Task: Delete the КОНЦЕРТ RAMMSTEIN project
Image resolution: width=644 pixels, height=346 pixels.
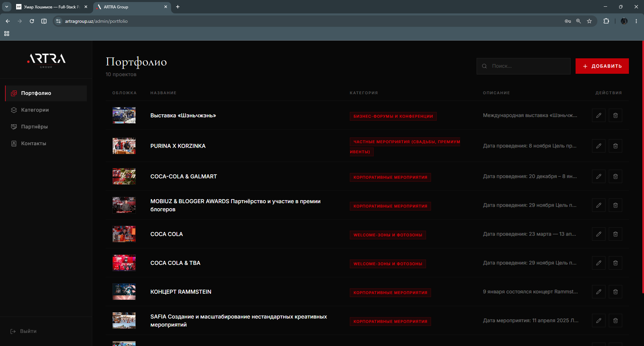Action: (615, 292)
